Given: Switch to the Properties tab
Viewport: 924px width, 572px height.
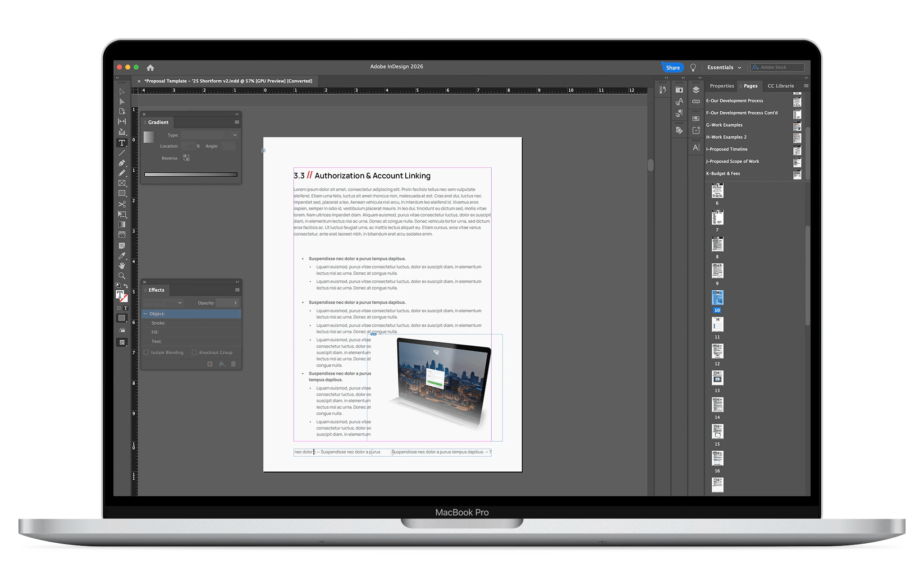Looking at the screenshot, I should pyautogui.click(x=721, y=86).
